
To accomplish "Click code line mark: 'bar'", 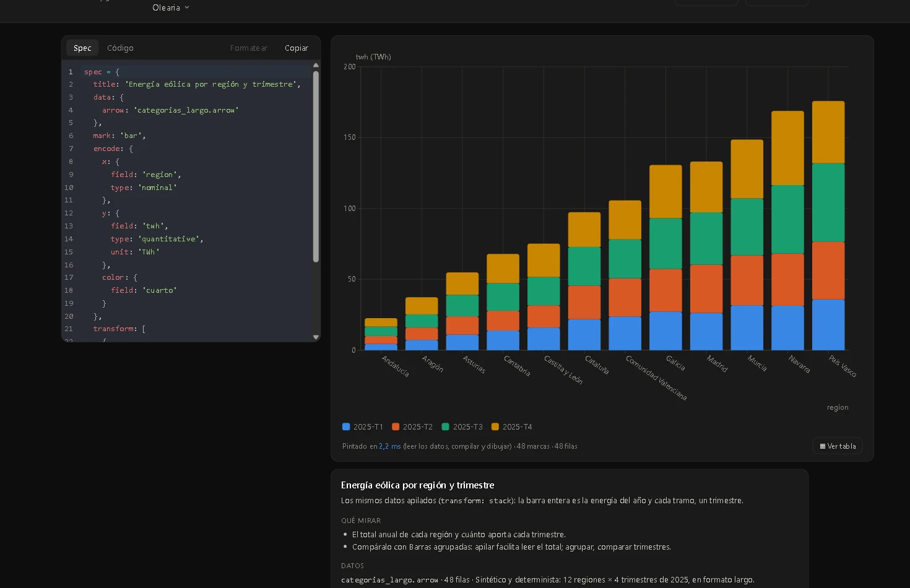I will click(x=119, y=136).
